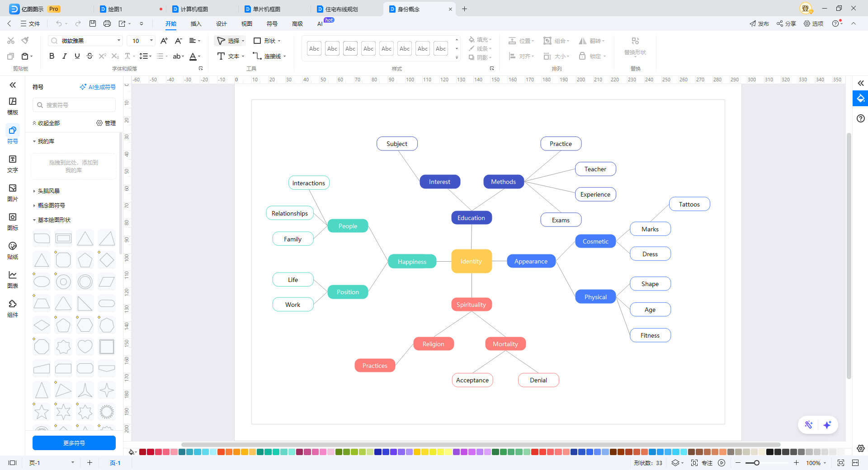Open the 模板 templates sidebar panel
Image resolution: width=868 pixels, height=470 pixels.
coord(13,106)
